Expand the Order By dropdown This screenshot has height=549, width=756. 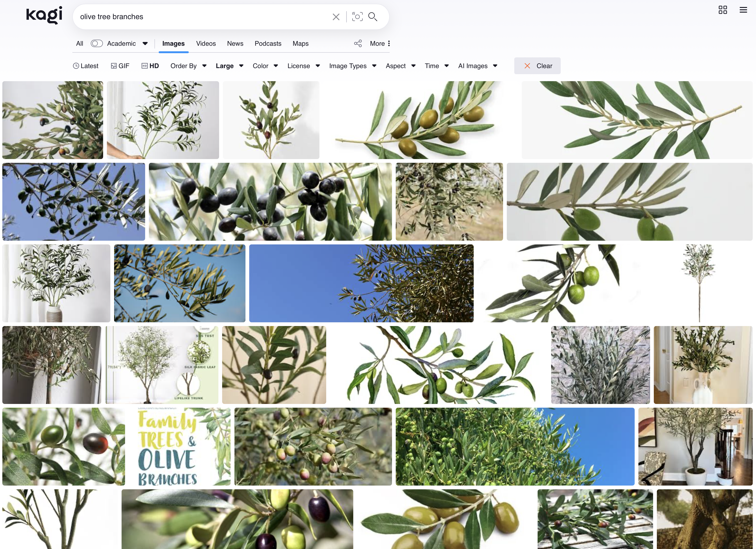[188, 66]
